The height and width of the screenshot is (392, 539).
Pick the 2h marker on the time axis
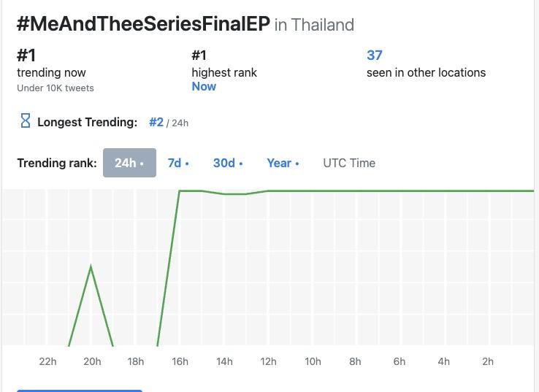pos(488,361)
